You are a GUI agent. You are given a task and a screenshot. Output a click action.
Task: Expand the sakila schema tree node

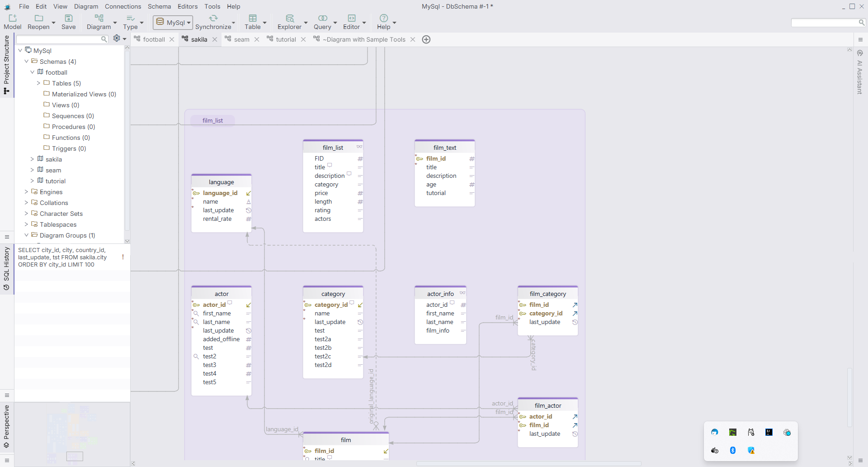[32, 159]
